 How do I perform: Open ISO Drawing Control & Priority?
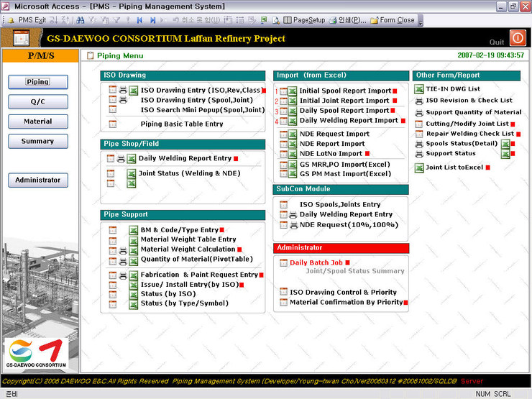click(343, 292)
